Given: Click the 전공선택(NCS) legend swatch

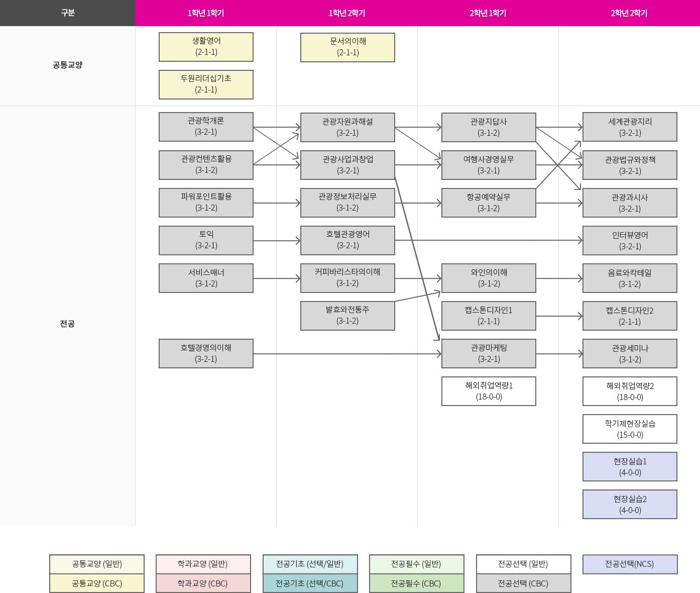Looking at the screenshot, I should point(630,564).
